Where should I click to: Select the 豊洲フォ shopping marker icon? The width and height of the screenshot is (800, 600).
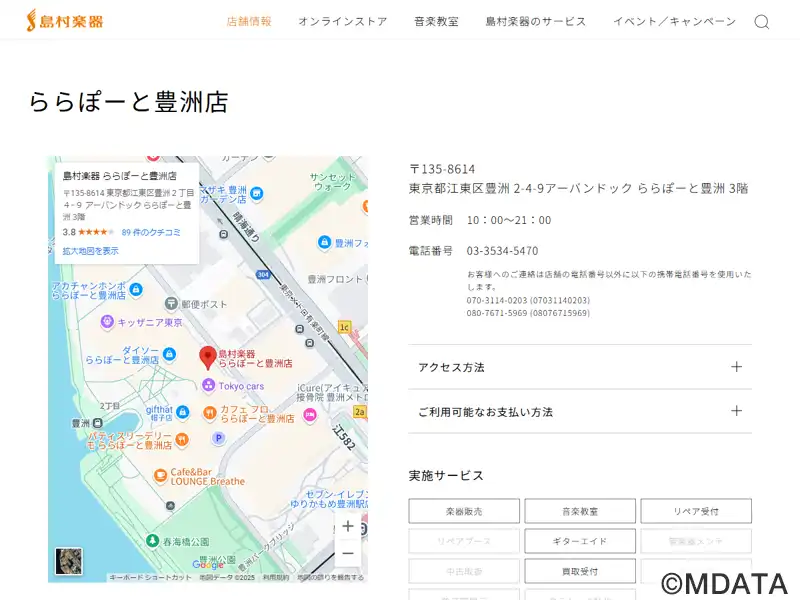[x=324, y=242]
